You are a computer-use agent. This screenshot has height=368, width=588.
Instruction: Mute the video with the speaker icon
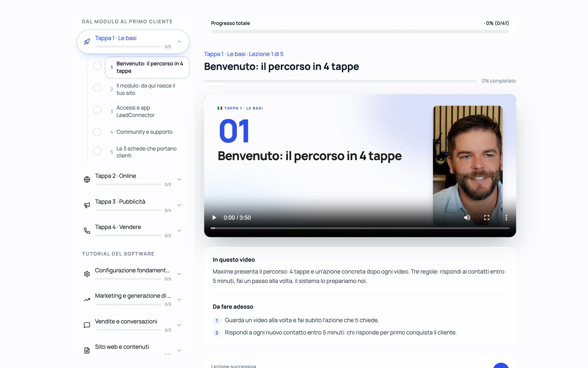click(x=467, y=218)
